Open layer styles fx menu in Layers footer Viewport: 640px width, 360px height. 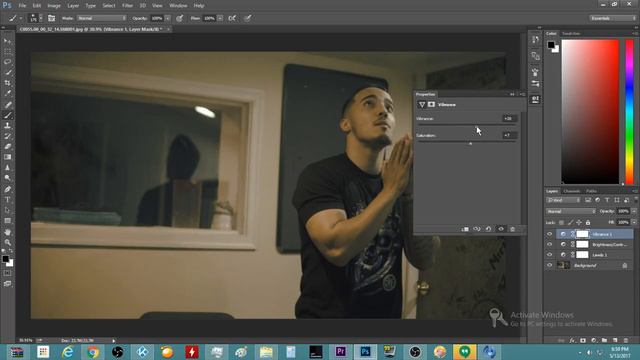point(572,340)
